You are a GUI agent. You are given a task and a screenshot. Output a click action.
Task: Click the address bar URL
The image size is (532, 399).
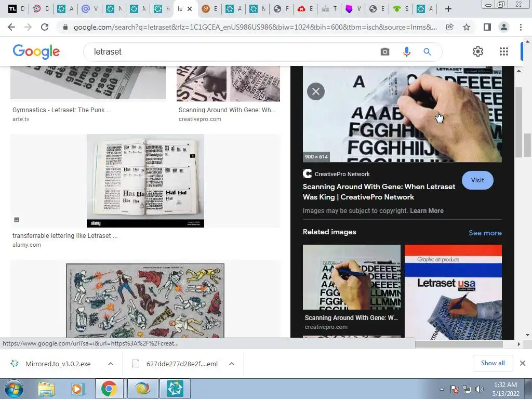(x=255, y=27)
